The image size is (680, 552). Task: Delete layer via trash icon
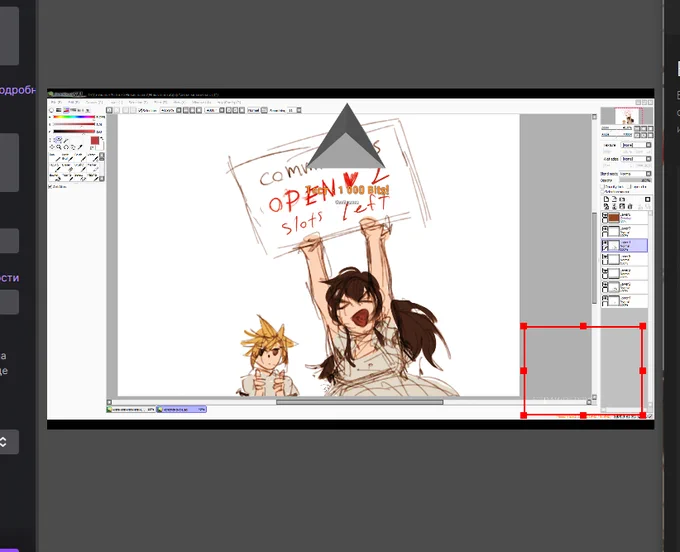[x=630, y=206]
